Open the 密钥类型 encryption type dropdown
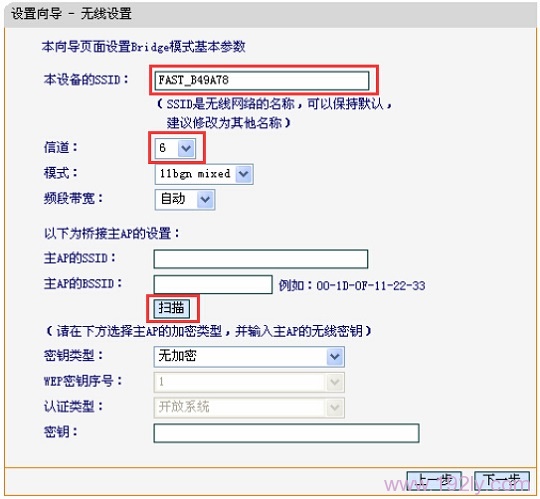The image size is (540, 499). [x=249, y=356]
